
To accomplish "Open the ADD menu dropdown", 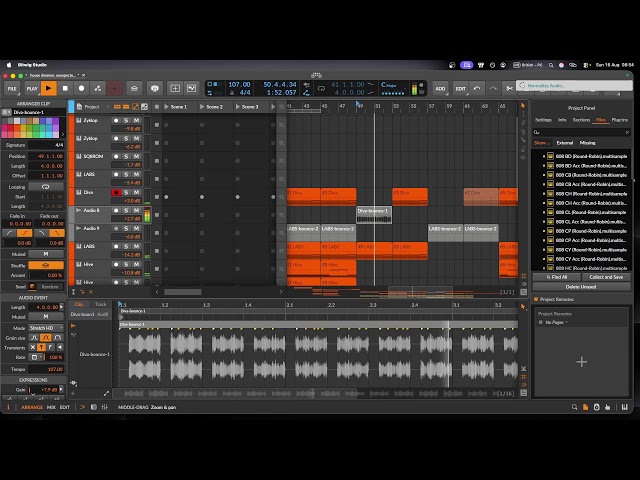I will pos(440,88).
